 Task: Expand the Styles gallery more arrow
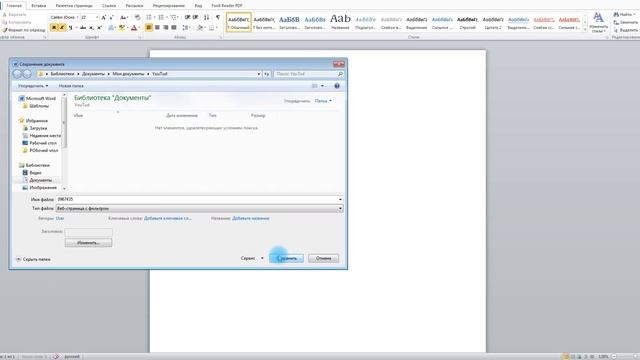coord(585,29)
